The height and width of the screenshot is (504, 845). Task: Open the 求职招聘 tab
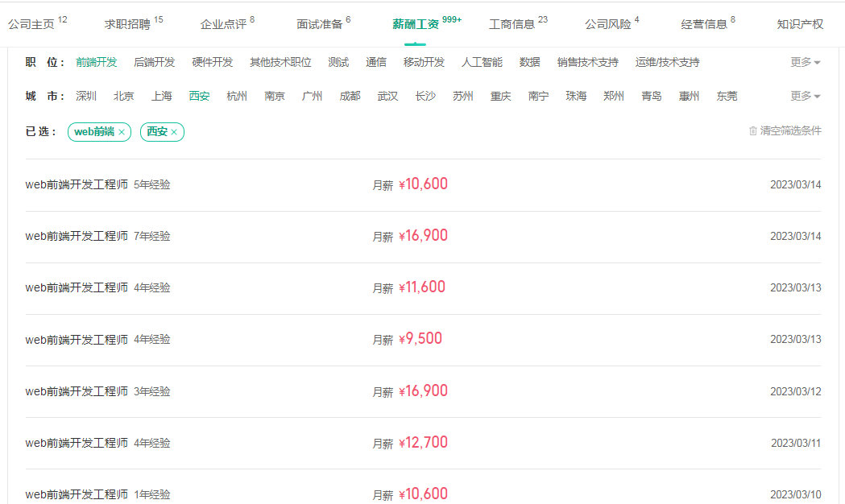(x=127, y=24)
